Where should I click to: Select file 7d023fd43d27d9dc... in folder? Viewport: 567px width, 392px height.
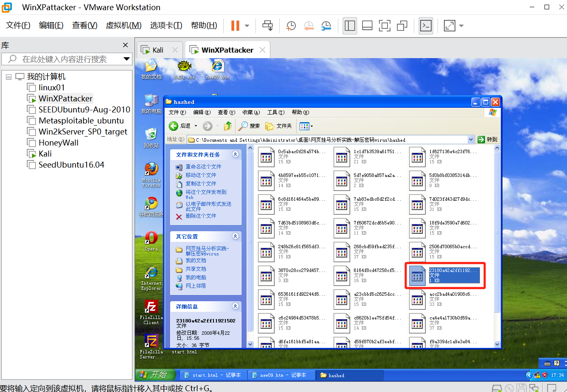pyautogui.click(x=443, y=204)
